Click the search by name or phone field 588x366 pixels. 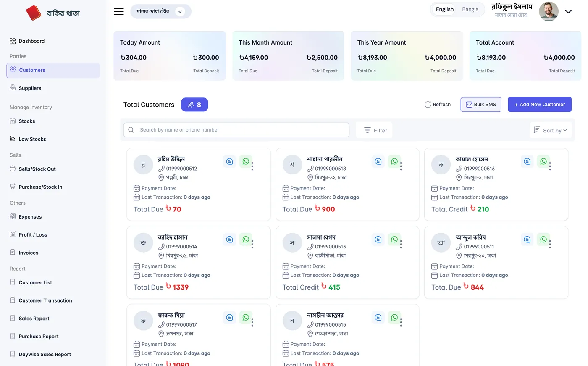(x=236, y=130)
